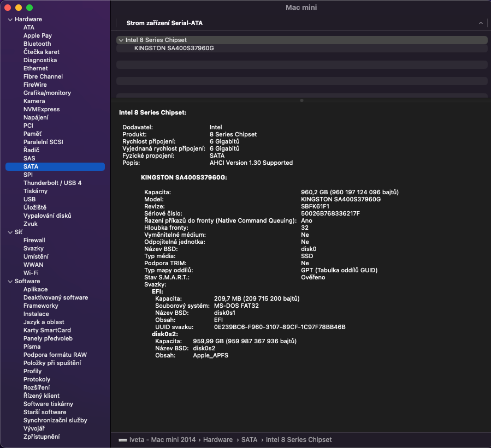Select Paměť sidebar entry
The image size is (491, 448).
click(x=33, y=134)
